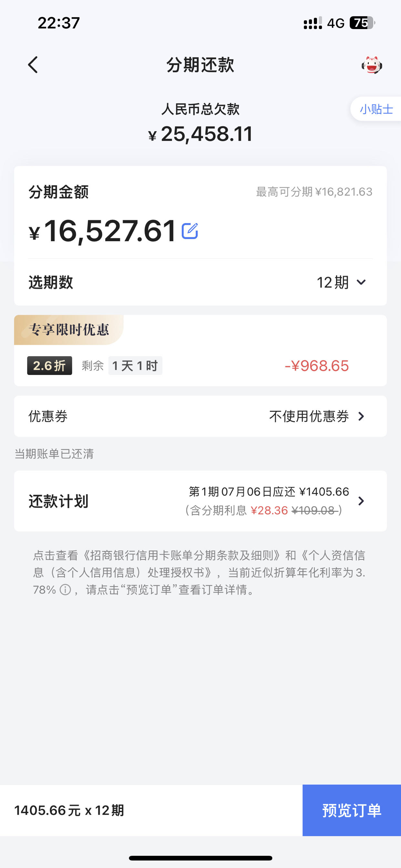
Task: Open the customer service mascot icon
Action: [x=372, y=65]
